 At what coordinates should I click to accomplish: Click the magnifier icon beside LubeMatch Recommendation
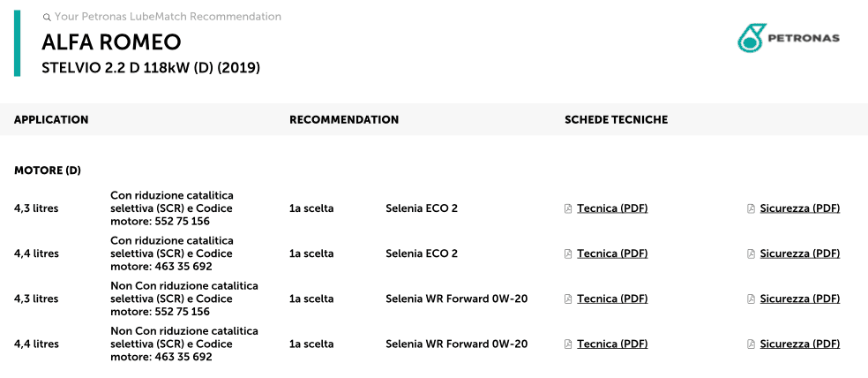click(47, 17)
